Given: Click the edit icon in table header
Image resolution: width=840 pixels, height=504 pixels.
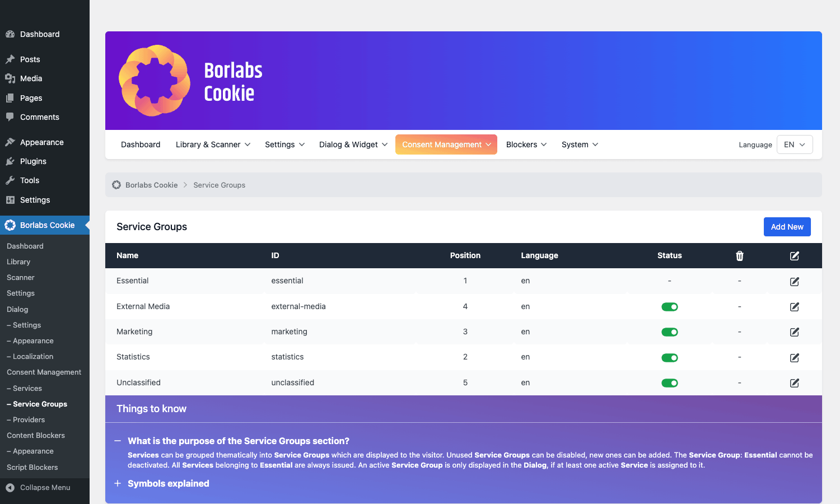Looking at the screenshot, I should click(x=795, y=256).
